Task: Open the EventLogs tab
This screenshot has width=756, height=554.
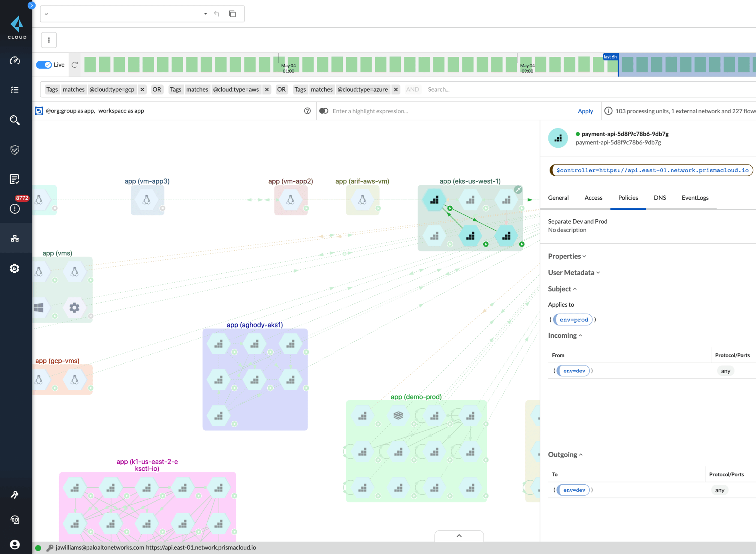Action: pyautogui.click(x=695, y=198)
